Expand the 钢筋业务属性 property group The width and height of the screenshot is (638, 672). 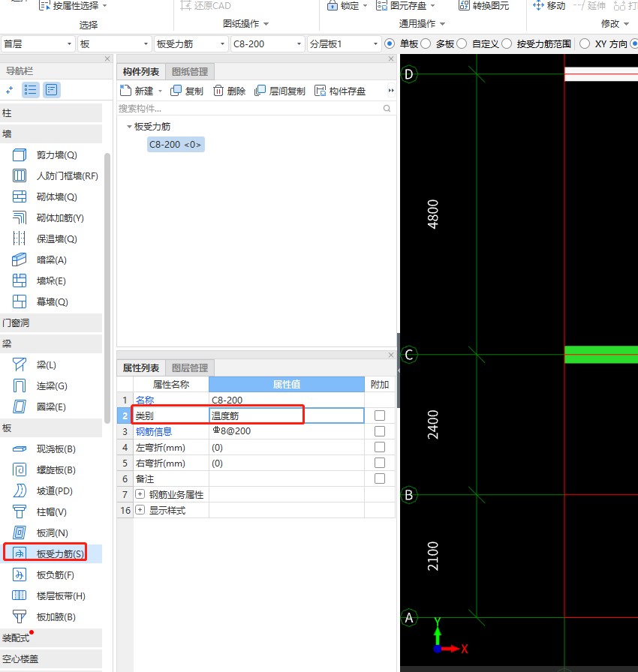140,494
